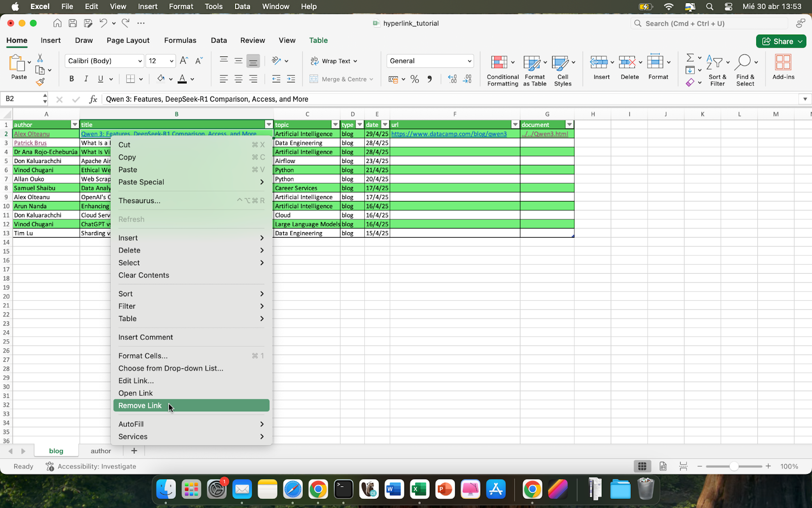The height and width of the screenshot is (508, 812).
Task: Open Sort & Filter
Action: tap(717, 70)
